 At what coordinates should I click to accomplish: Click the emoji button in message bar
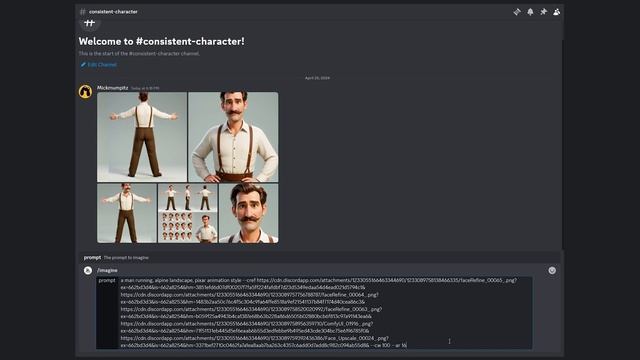click(552, 270)
